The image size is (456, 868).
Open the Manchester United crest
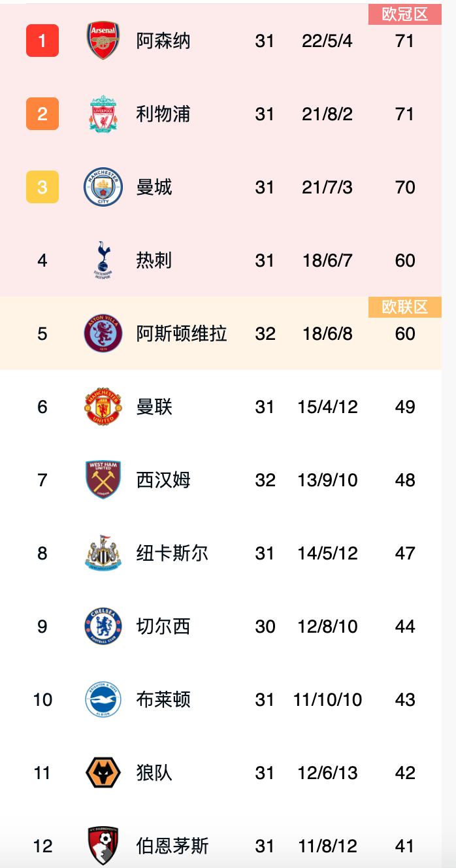tap(103, 407)
